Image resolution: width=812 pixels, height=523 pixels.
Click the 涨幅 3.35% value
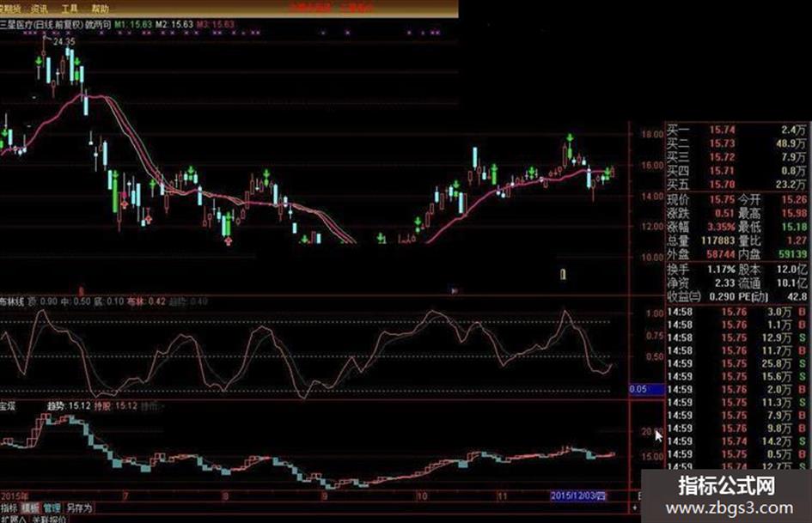(722, 227)
